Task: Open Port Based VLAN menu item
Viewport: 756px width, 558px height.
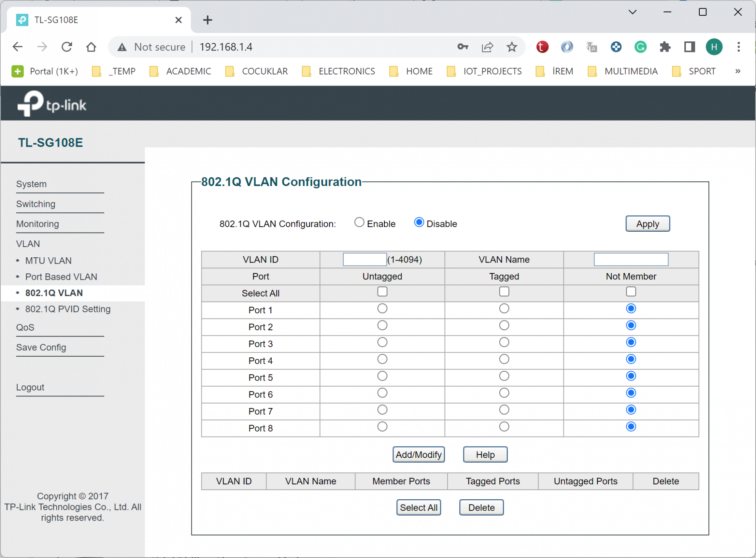Action: point(61,277)
